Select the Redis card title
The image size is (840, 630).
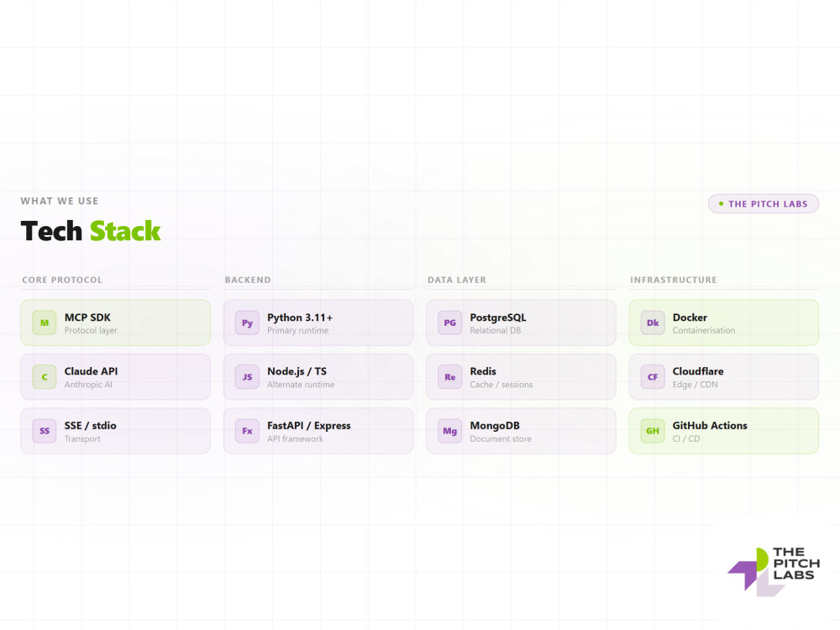[483, 371]
